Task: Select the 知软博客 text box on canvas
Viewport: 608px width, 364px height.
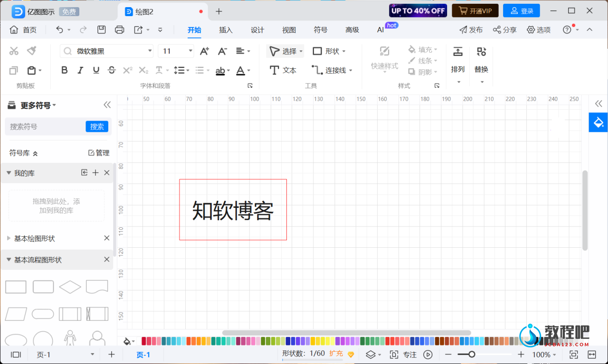Action: point(233,210)
